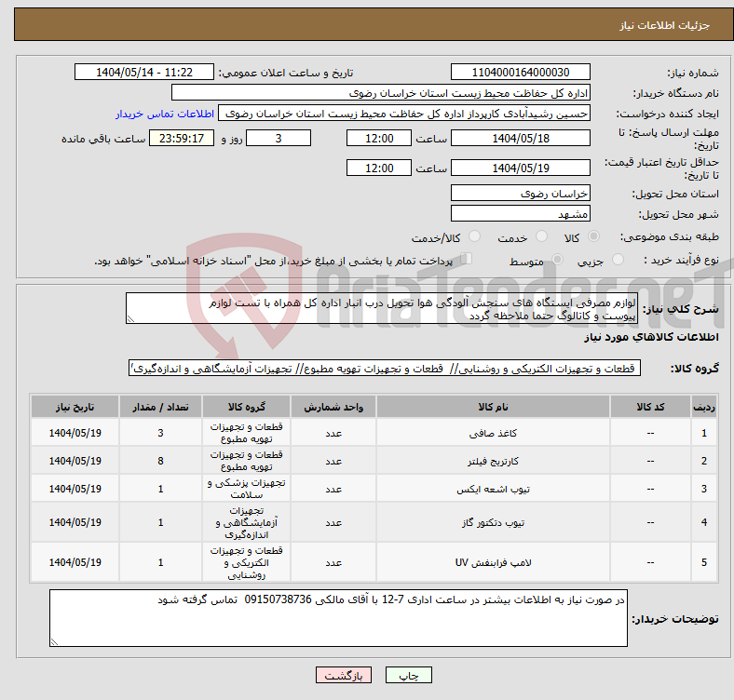This screenshot has height=700, width=734.
Task: Click the remaining time field 23:59:17
Action: click(x=182, y=138)
